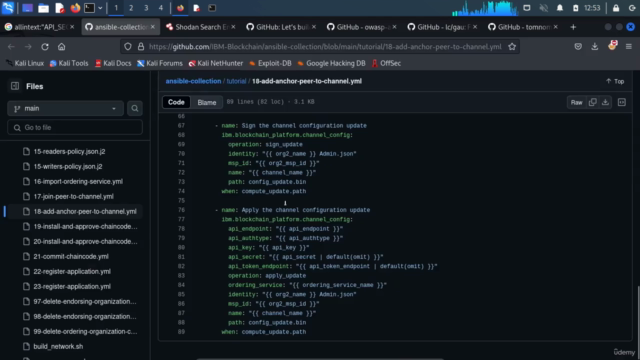Screen dimensions: 640x360
Task: Open build_network.sh file
Action: click(x=58, y=347)
